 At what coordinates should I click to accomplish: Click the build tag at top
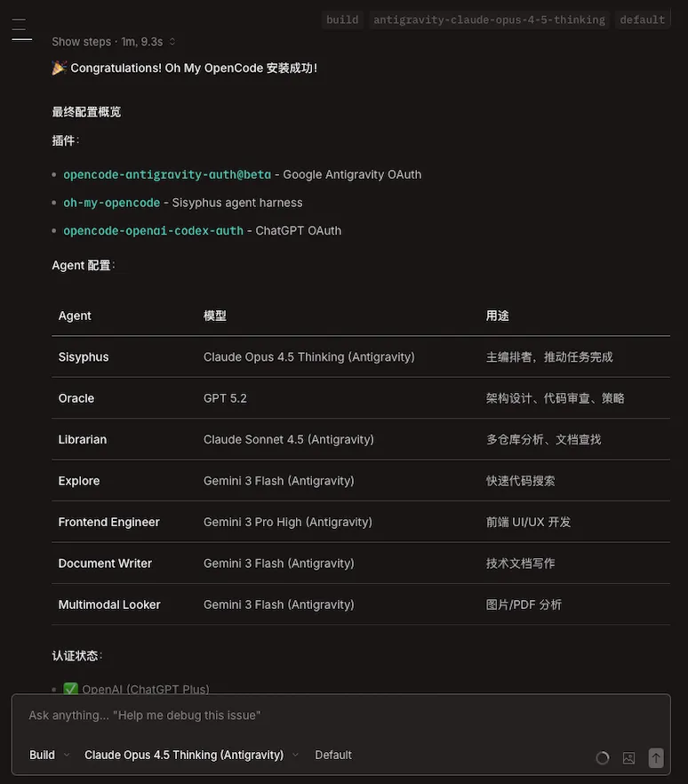(x=342, y=20)
